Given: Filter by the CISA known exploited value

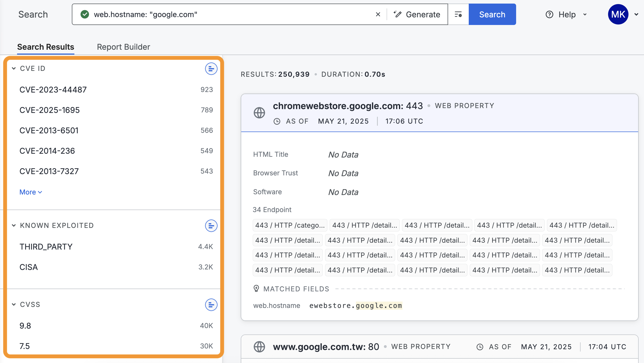Looking at the screenshot, I should 29,267.
